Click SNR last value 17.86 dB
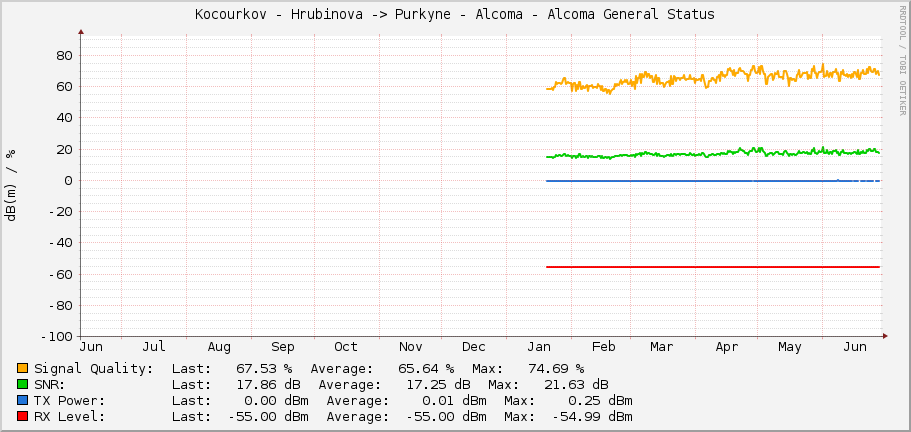This screenshot has height=432, width=911. tap(268, 384)
